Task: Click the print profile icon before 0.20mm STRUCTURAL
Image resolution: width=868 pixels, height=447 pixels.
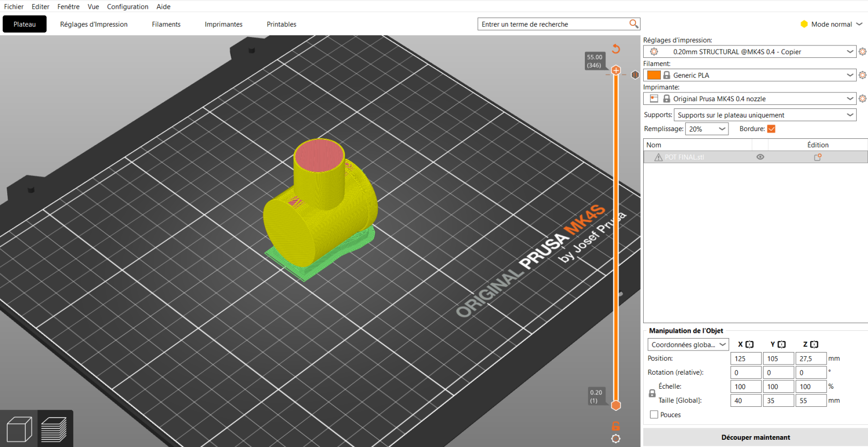Action: [x=654, y=52]
